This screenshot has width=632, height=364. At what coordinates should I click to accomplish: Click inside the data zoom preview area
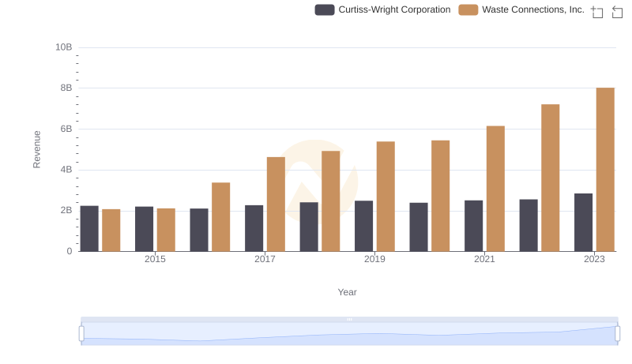coord(349,334)
